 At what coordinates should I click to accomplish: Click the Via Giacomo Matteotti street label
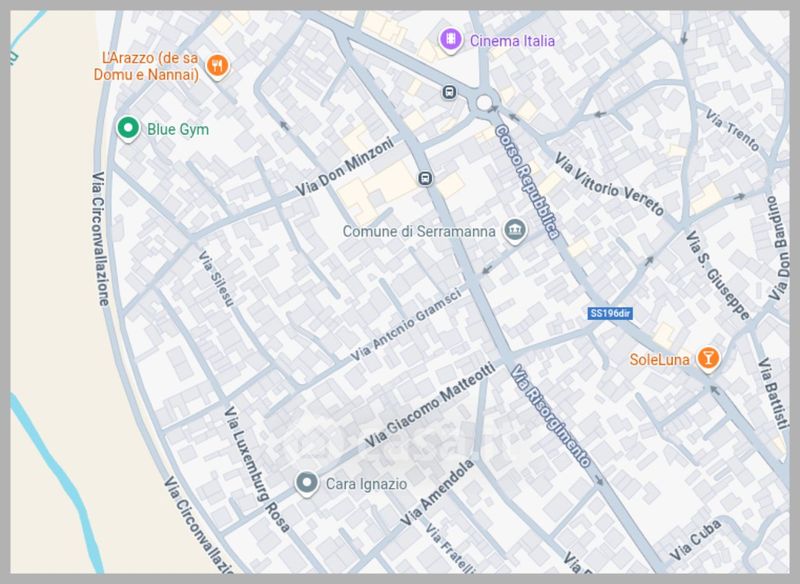coord(430,406)
